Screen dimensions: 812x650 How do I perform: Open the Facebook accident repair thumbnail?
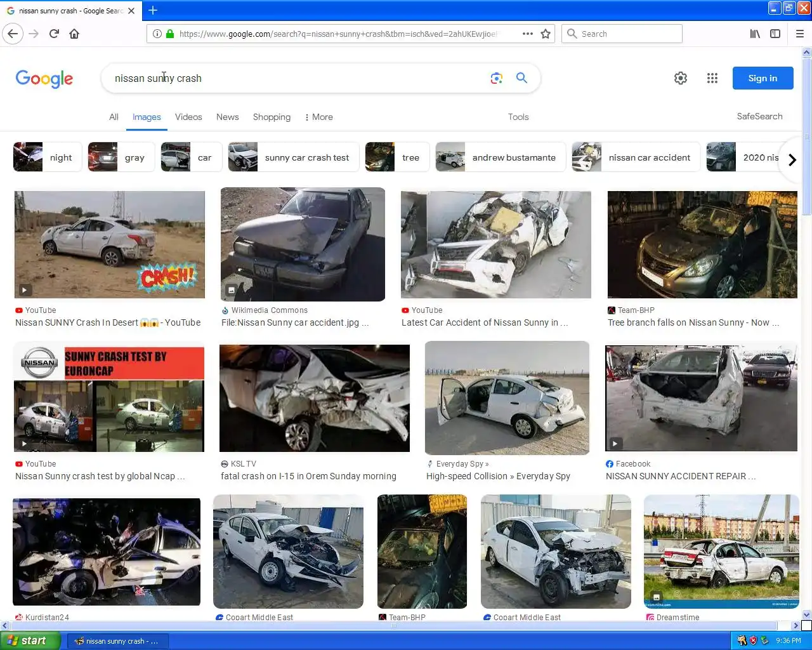(x=701, y=398)
